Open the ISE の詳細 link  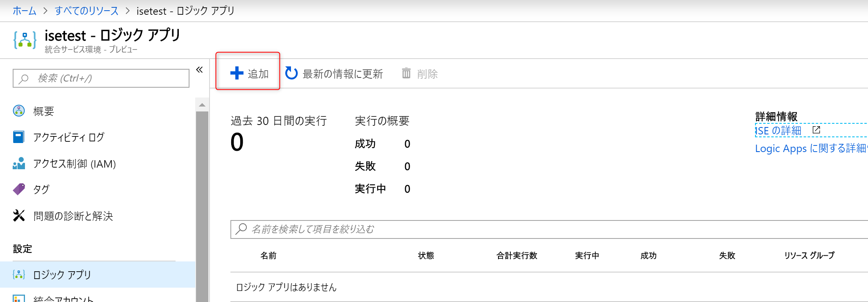coord(778,131)
